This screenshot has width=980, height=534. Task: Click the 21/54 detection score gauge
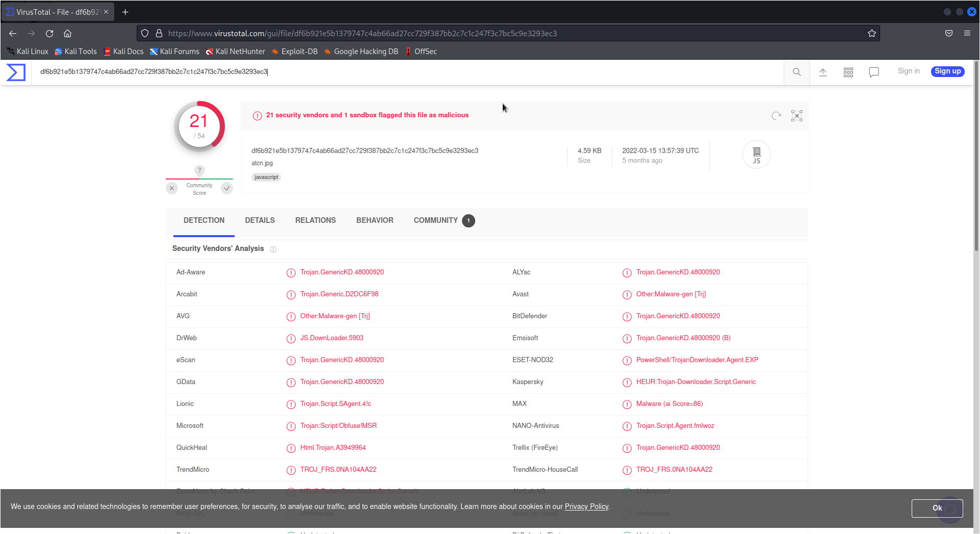pyautogui.click(x=199, y=126)
